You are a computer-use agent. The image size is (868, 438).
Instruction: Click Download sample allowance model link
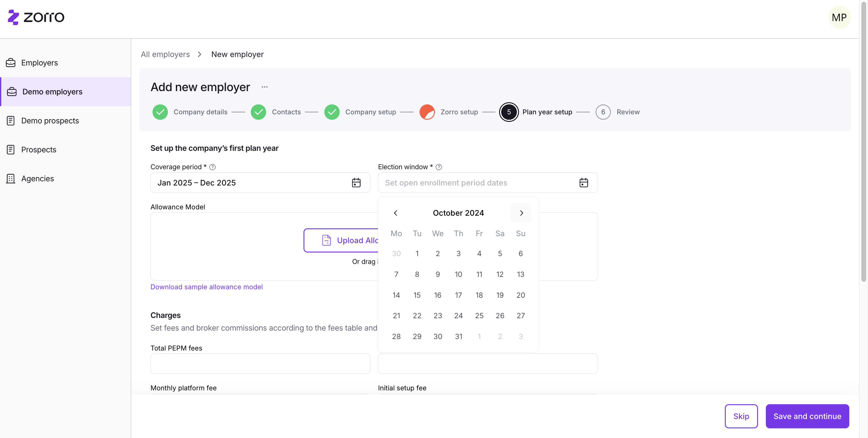(x=206, y=287)
